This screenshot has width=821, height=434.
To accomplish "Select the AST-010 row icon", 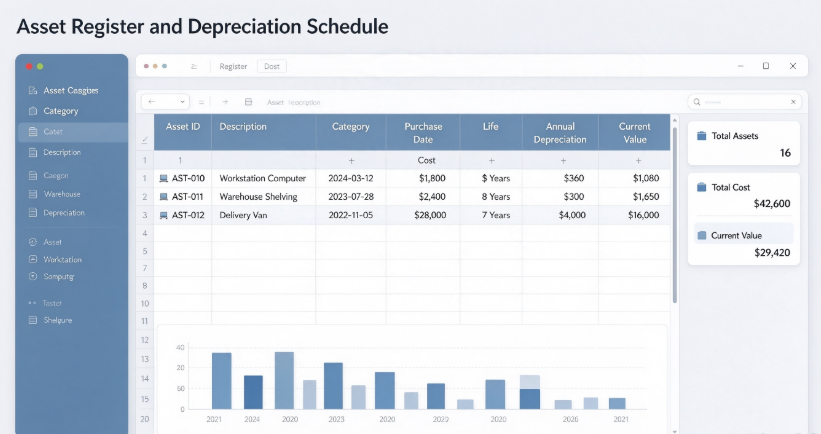I will click(163, 179).
